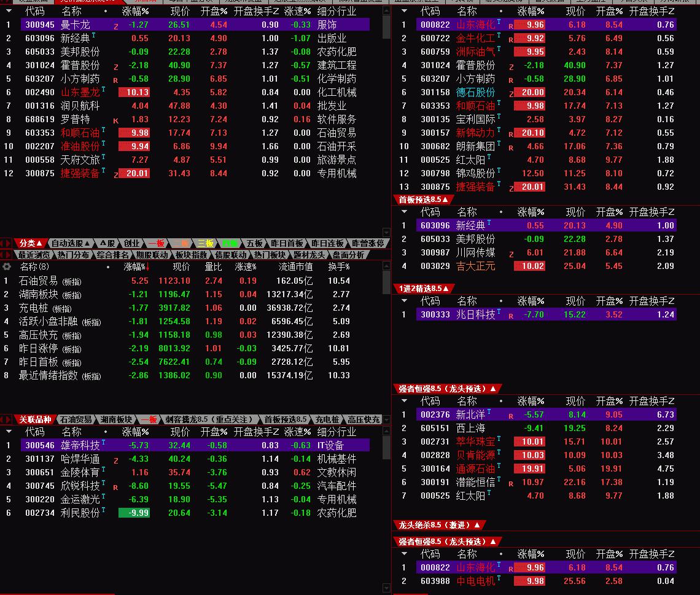
Task: Select the 最近情绪指数 (板指) row
Action: (x=185, y=375)
